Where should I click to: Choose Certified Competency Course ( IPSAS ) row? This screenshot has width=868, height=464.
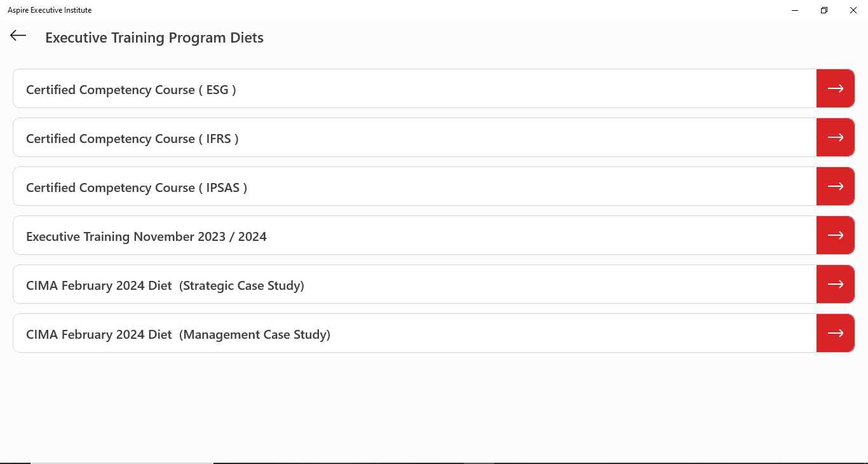413,187
